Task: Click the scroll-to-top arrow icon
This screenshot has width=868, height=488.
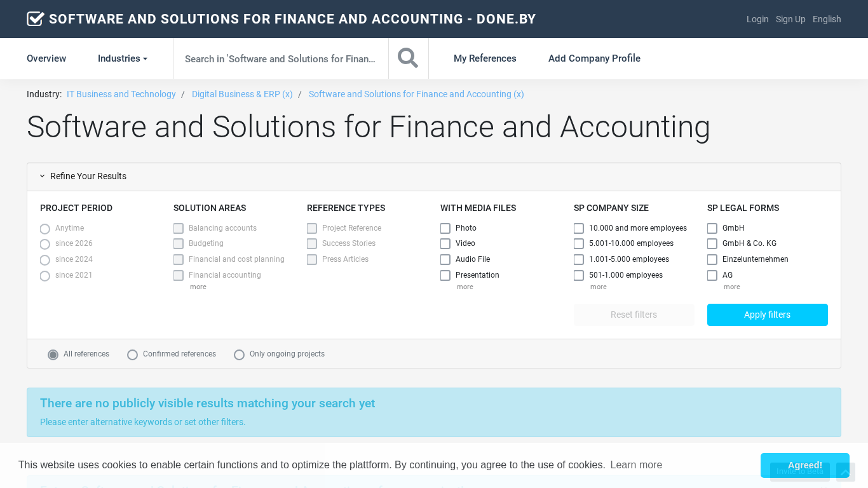Action: [x=845, y=472]
